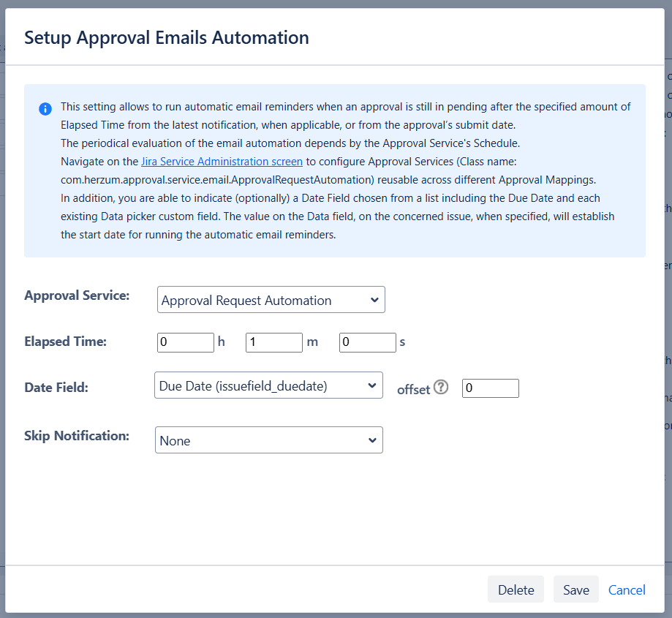Focus the Elapsed Time minutes input field
The height and width of the screenshot is (618, 672).
point(273,342)
